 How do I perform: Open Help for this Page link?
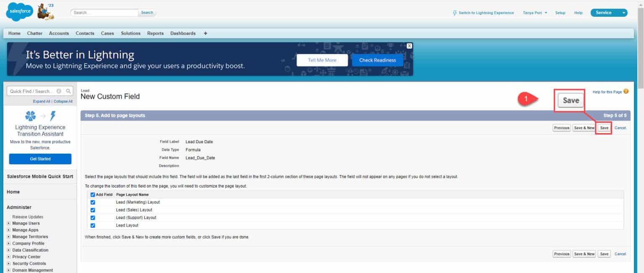[x=607, y=92]
